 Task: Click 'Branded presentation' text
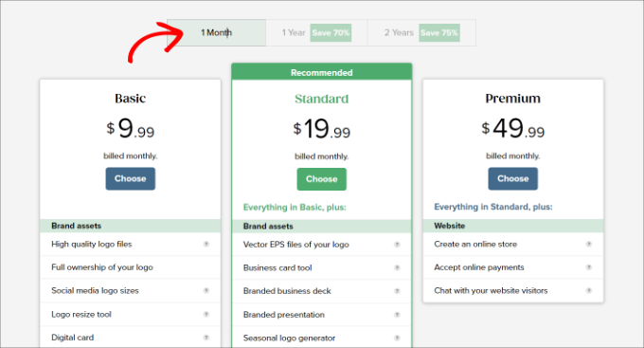coord(284,315)
